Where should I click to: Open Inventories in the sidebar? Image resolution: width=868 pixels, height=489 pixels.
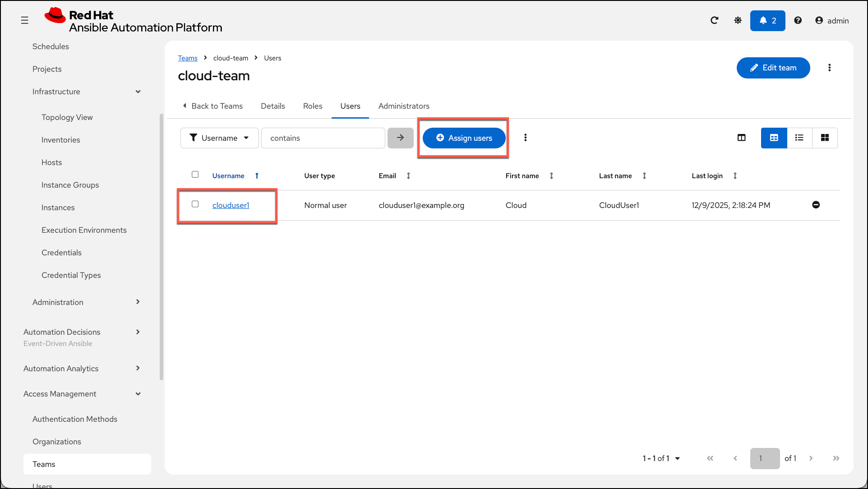tap(60, 140)
